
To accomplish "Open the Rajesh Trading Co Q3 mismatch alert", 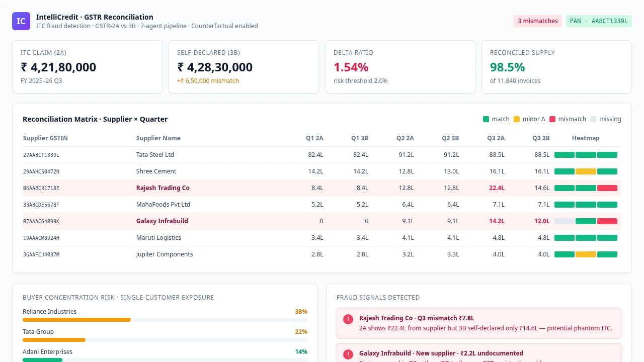I will click(x=479, y=323).
